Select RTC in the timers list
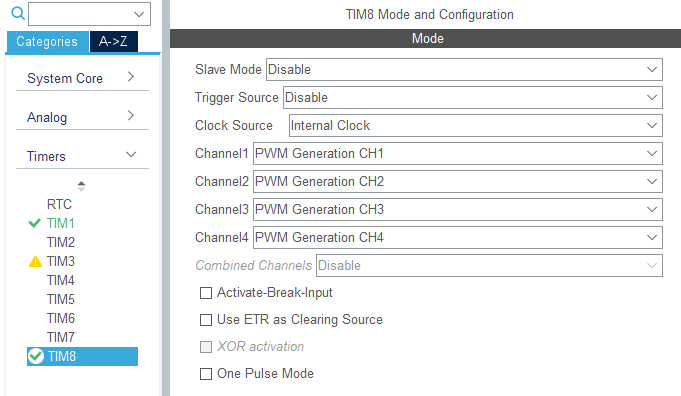The width and height of the screenshot is (681, 396). coord(59,205)
